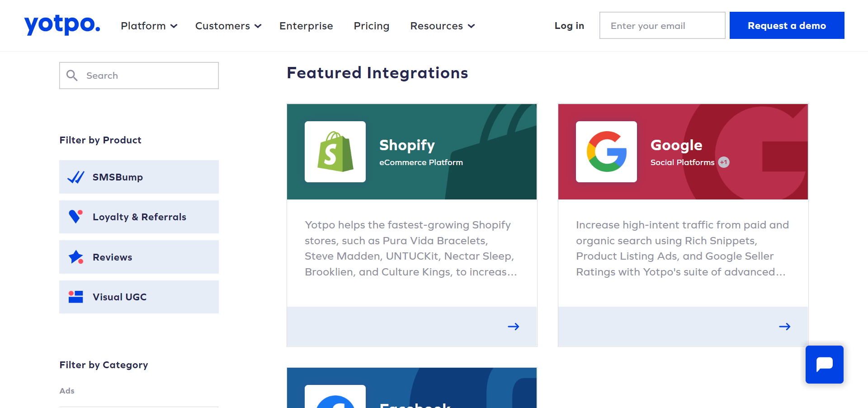
Task: Select the Visual UGC filter icon
Action: 76,297
